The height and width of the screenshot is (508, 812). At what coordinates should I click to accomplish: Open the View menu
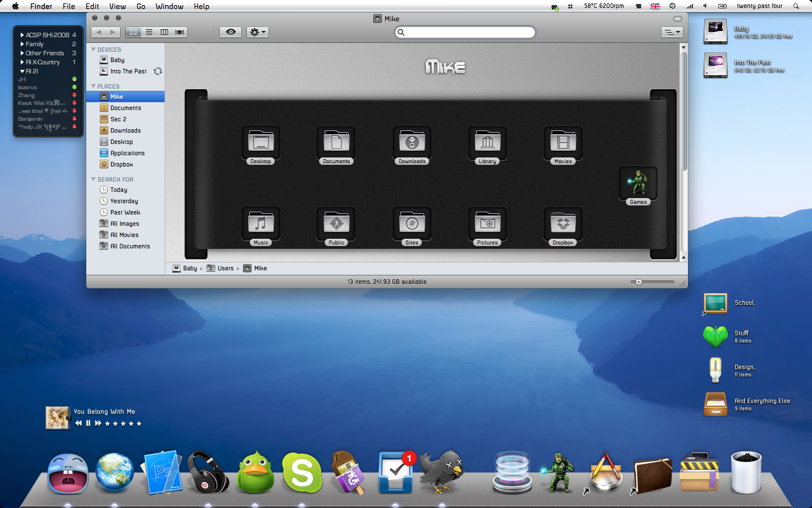click(117, 6)
